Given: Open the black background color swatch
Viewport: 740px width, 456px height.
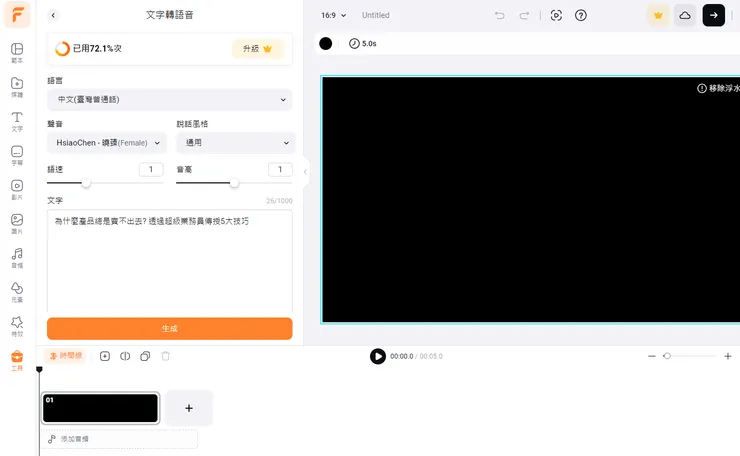Looking at the screenshot, I should pos(326,43).
